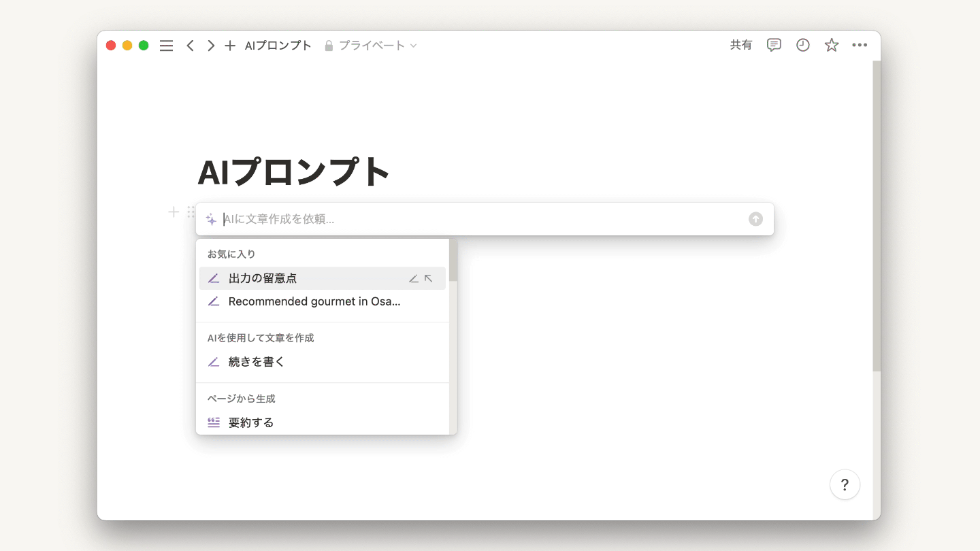This screenshot has width=980, height=551.
Task: Click the ページから生成 section label
Action: [241, 399]
